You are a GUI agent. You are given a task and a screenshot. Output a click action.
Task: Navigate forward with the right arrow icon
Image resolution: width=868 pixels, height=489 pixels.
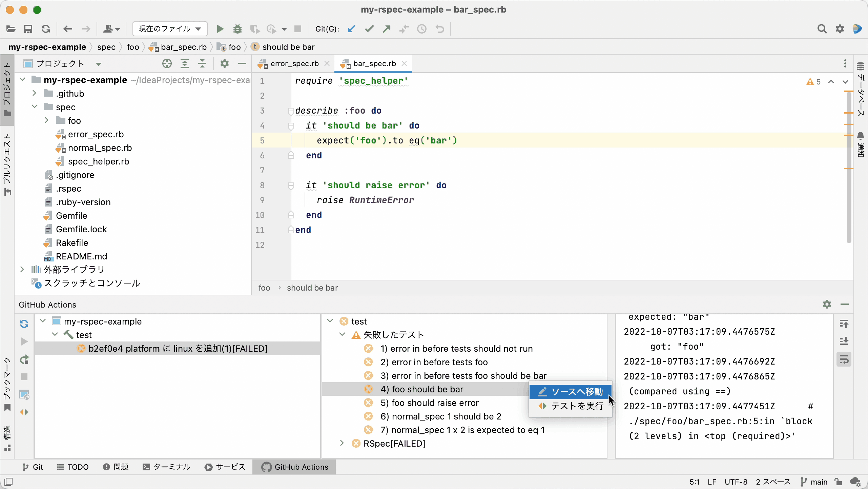coord(86,29)
